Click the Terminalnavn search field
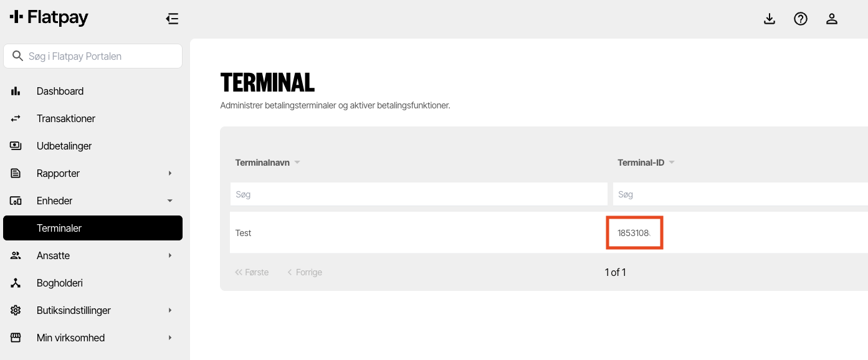 [x=420, y=194]
